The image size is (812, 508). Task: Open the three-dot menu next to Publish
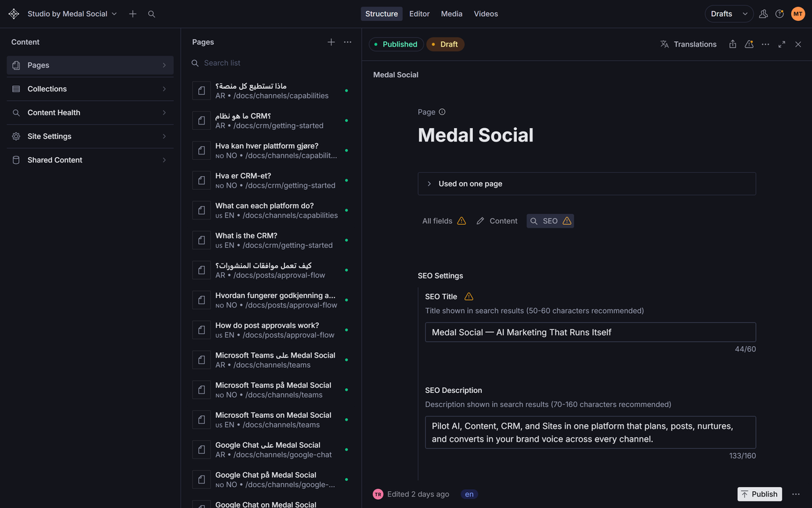coord(796,494)
